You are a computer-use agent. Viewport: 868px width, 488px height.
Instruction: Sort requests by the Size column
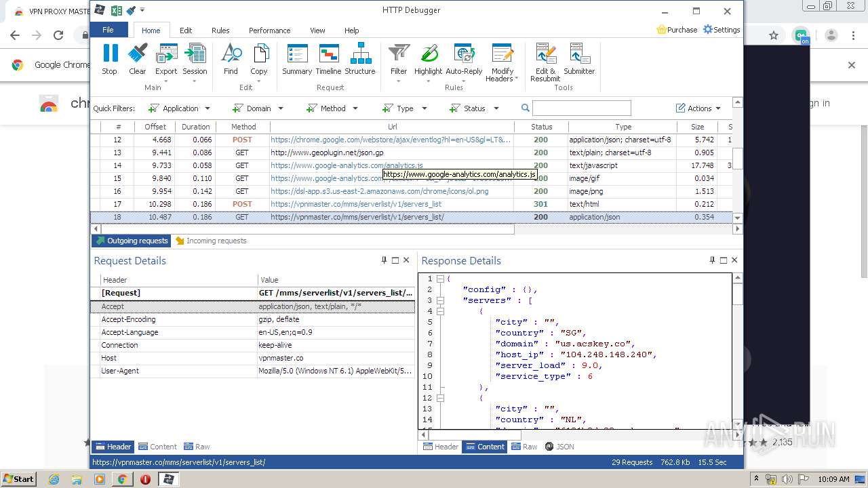pyautogui.click(x=697, y=127)
